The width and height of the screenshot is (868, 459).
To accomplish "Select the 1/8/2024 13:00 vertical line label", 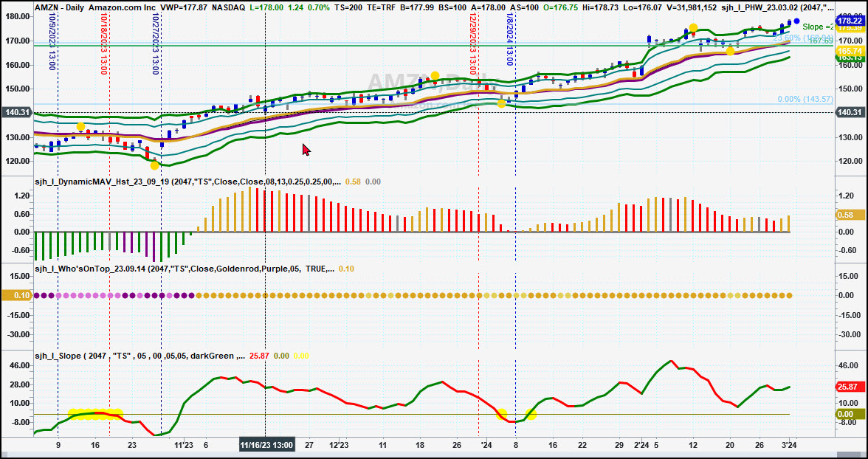I will pos(510,39).
